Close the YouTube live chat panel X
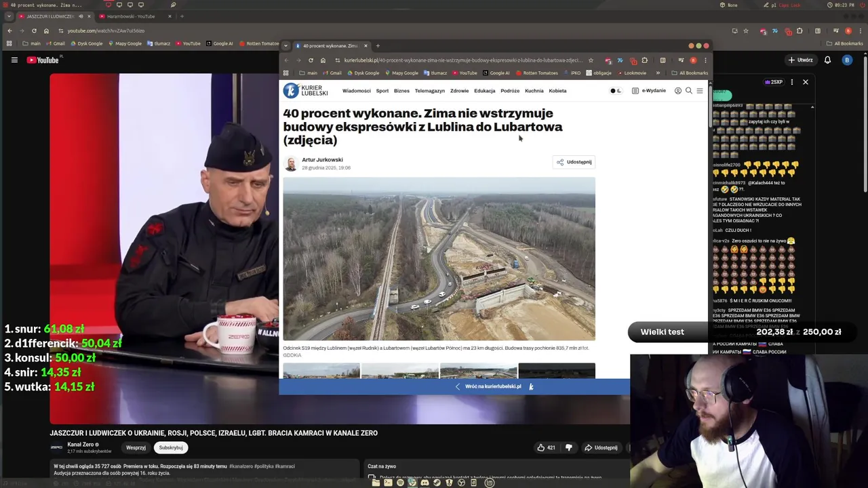Viewport: 868px width, 488px height. pos(805,82)
